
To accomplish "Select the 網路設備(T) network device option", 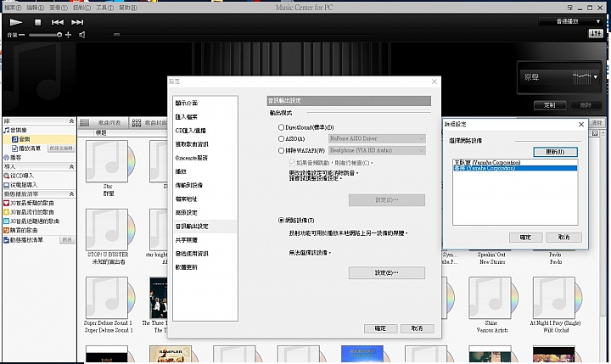I will (281, 221).
